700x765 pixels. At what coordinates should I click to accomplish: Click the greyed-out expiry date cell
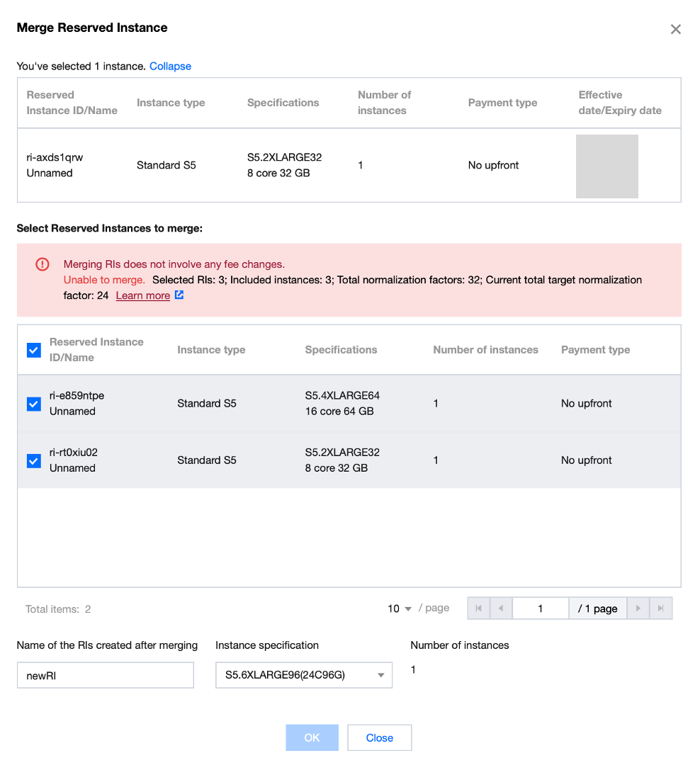pos(606,166)
